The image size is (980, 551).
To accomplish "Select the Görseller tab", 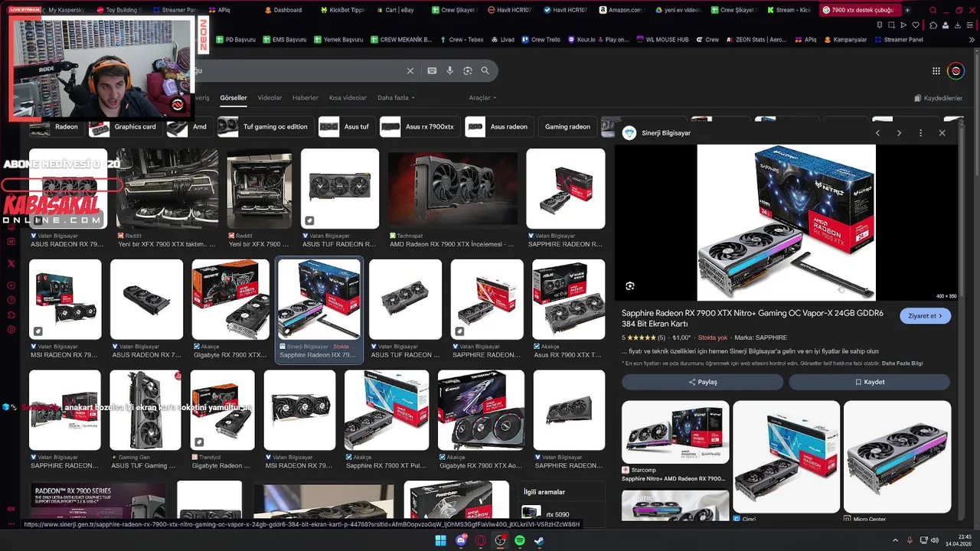I will pyautogui.click(x=234, y=98).
